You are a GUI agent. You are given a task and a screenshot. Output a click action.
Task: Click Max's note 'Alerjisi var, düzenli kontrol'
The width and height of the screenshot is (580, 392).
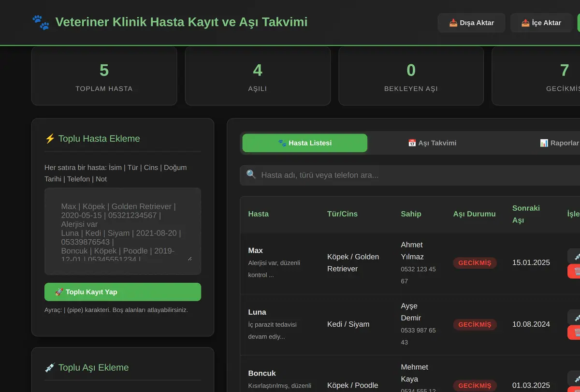pyautogui.click(x=274, y=269)
